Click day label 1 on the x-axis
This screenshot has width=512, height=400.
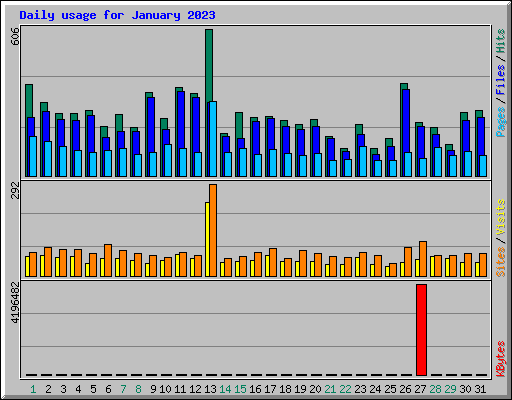point(33,389)
